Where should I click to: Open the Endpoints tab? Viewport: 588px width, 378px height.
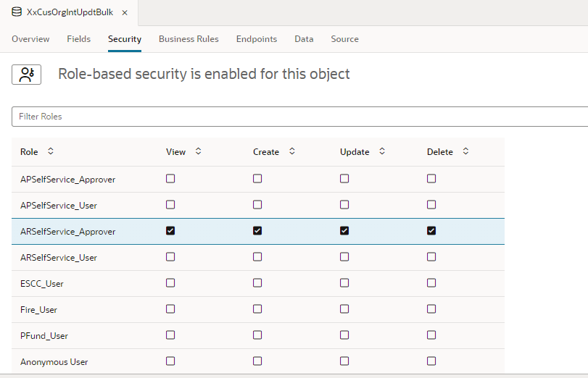pyautogui.click(x=257, y=39)
